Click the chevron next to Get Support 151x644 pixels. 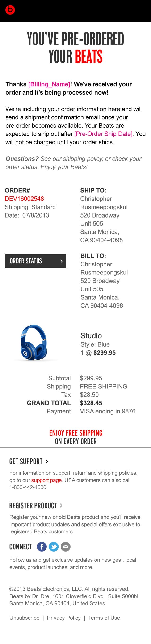pyautogui.click(x=47, y=461)
